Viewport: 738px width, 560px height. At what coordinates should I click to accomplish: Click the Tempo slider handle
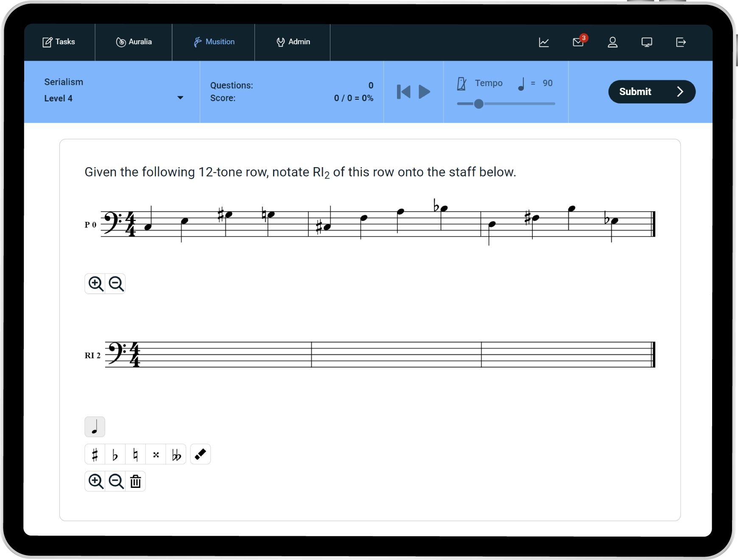pos(478,104)
